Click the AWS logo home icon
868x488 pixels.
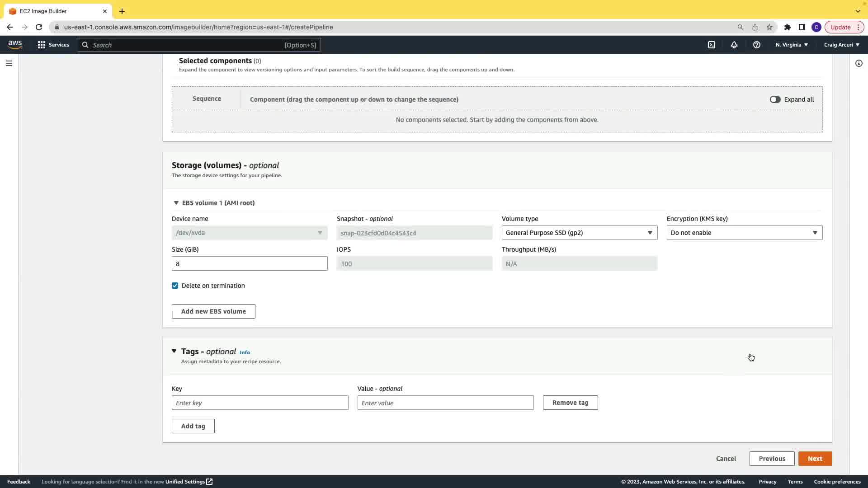tap(15, 44)
